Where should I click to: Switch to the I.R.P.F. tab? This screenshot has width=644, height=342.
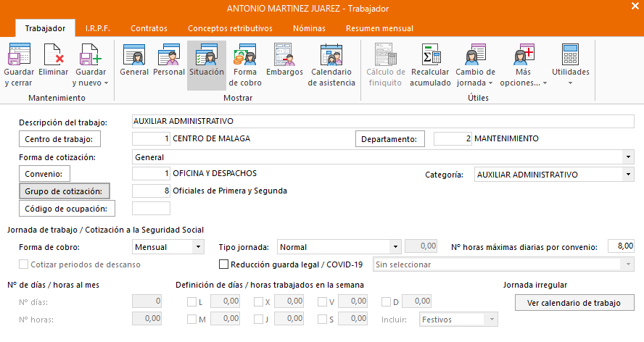(98, 28)
